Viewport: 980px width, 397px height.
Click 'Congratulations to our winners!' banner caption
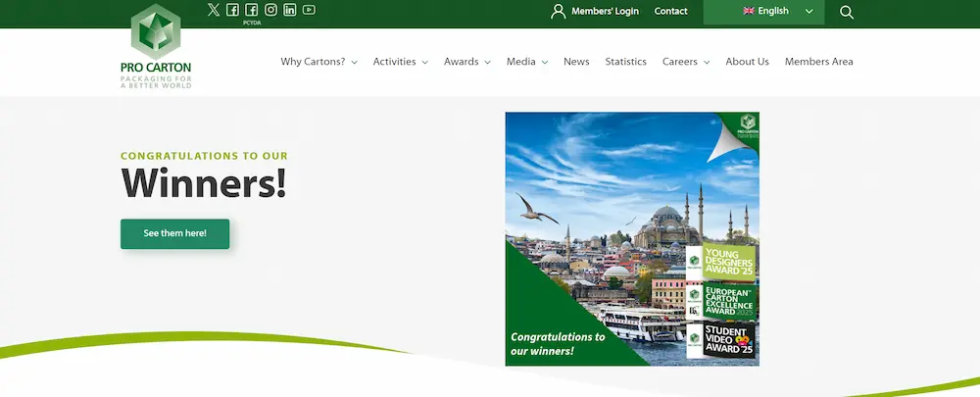(558, 344)
